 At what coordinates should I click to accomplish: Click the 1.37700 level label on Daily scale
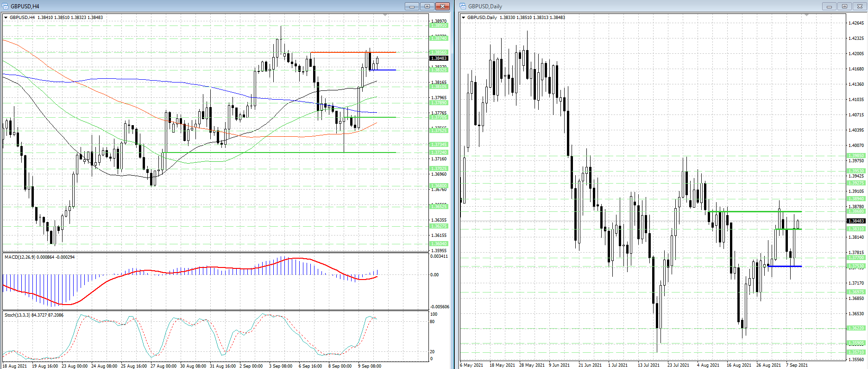[x=855, y=258]
